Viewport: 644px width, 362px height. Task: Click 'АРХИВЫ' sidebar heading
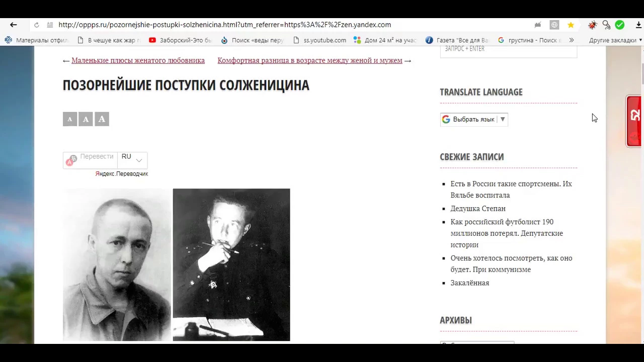(456, 320)
